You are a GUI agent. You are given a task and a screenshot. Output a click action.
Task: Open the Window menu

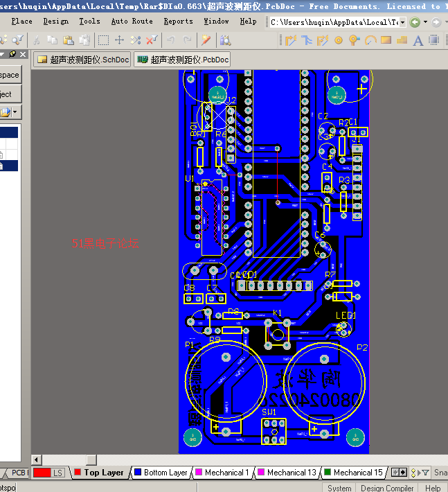tap(216, 21)
